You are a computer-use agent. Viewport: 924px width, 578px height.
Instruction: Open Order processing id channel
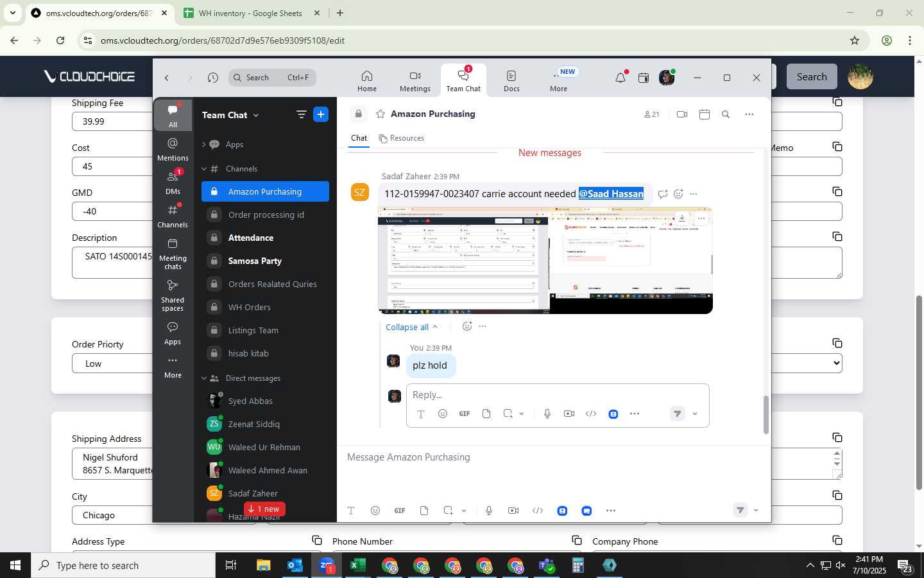tap(265, 215)
